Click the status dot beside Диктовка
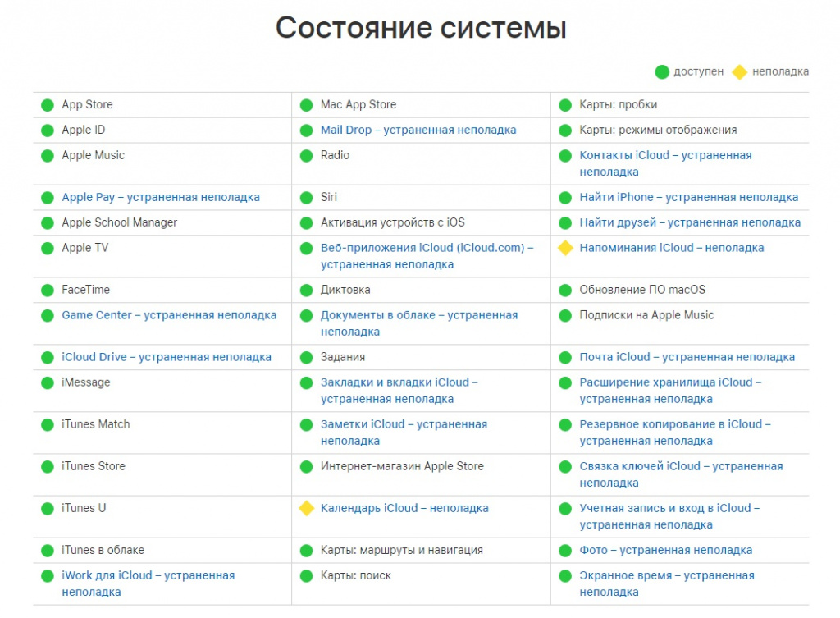The width and height of the screenshot is (840, 618). click(307, 290)
